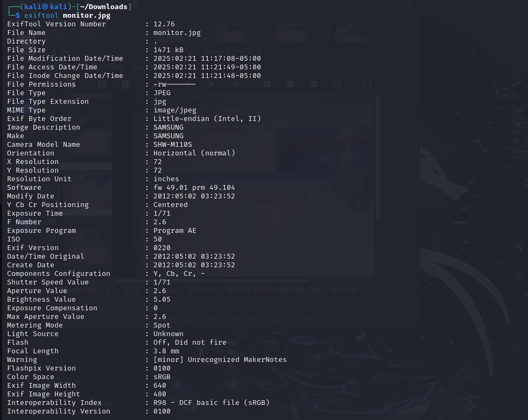Click the 'File Modification Date/Time' label
Image resolution: width=528 pixels, height=420 pixels.
(65, 59)
